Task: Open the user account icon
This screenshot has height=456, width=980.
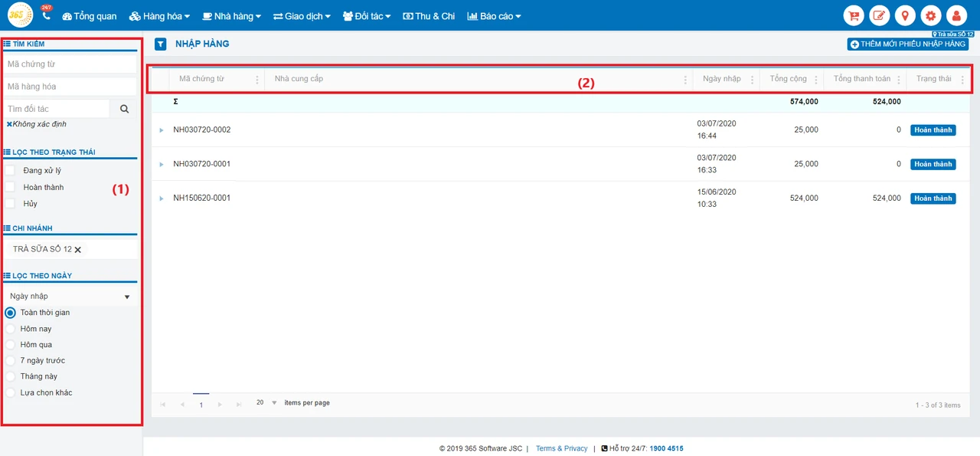Action: (957, 15)
